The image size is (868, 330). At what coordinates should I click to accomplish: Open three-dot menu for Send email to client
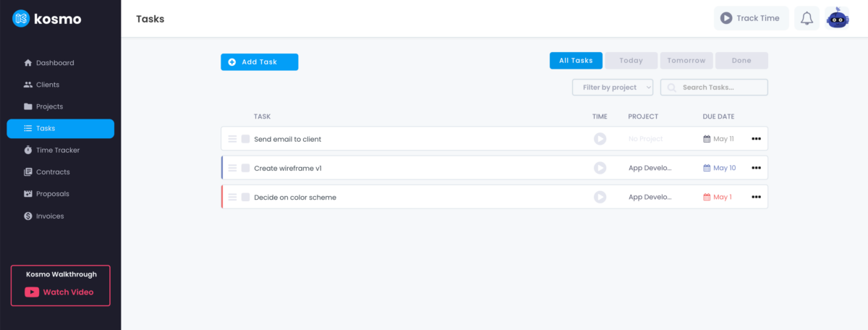pyautogui.click(x=756, y=139)
